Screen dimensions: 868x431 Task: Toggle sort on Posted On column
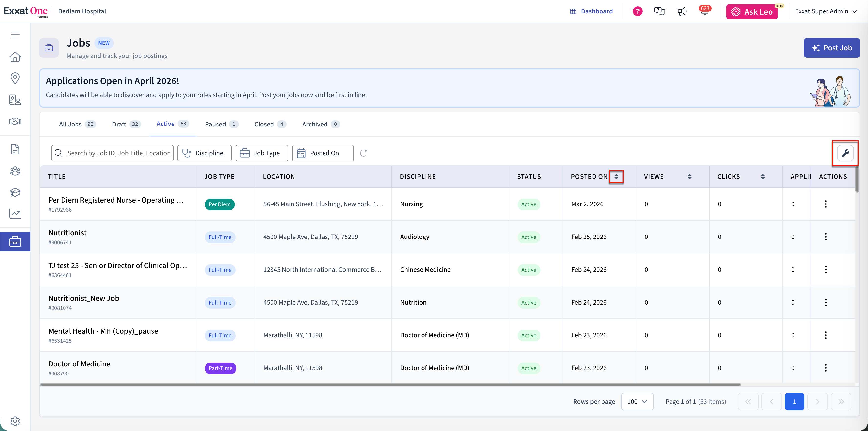coord(616,177)
